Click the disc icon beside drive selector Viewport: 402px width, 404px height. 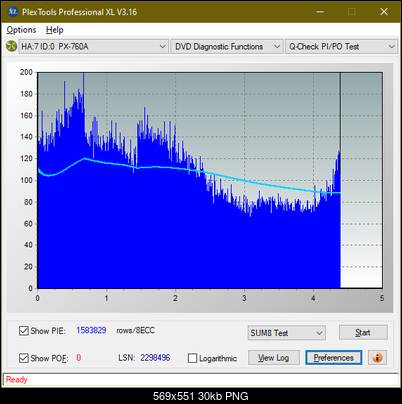[11, 46]
